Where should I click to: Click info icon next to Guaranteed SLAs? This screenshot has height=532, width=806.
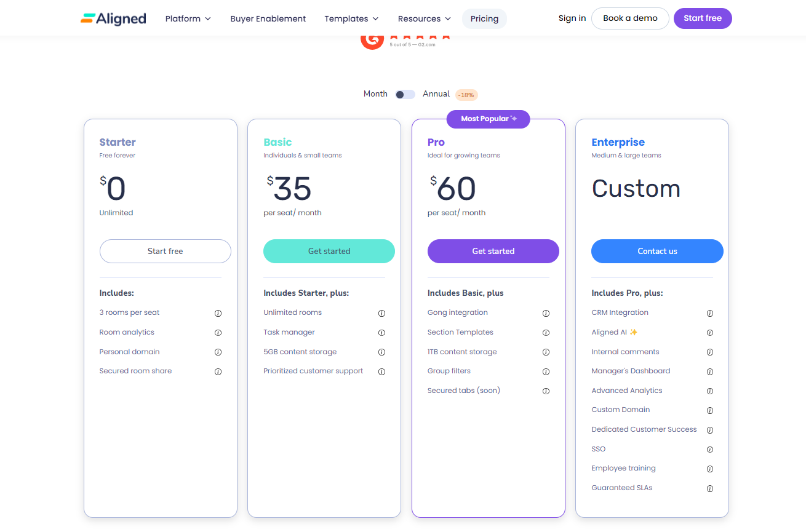[x=709, y=488]
